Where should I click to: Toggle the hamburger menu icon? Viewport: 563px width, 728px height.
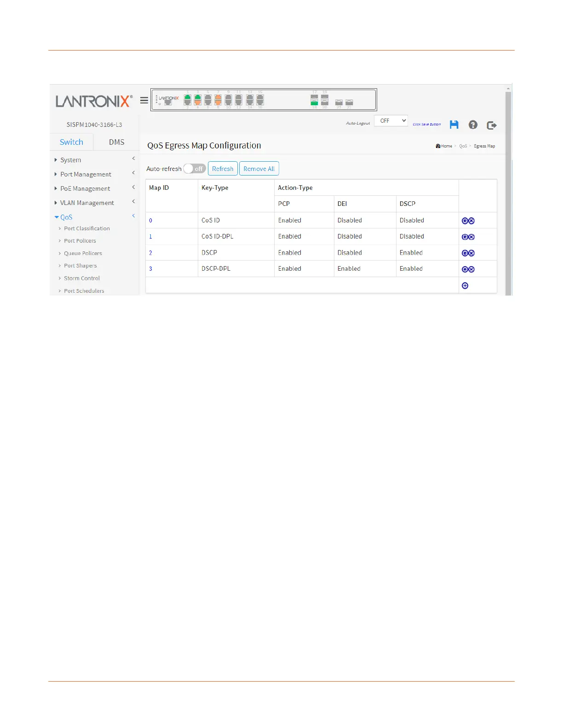tap(144, 100)
